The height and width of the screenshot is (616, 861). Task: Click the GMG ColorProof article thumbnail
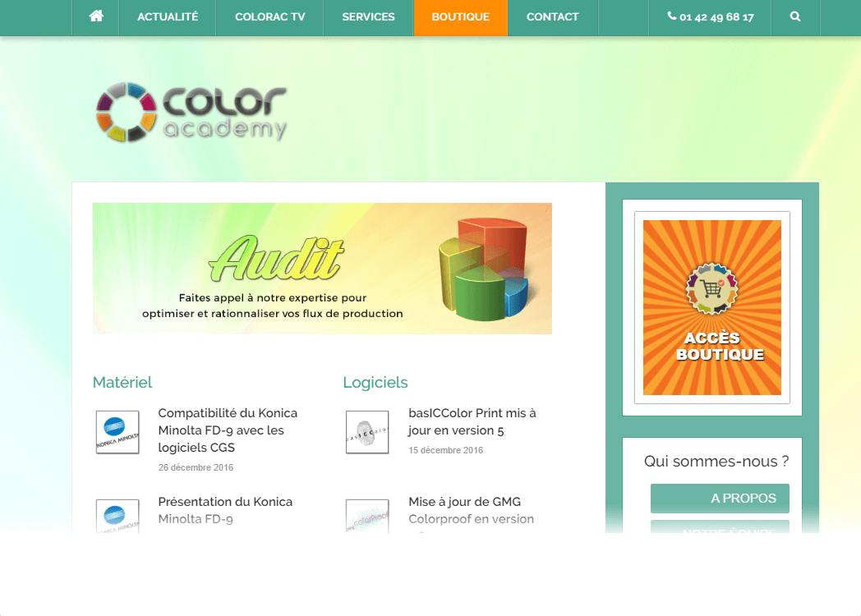(x=367, y=516)
